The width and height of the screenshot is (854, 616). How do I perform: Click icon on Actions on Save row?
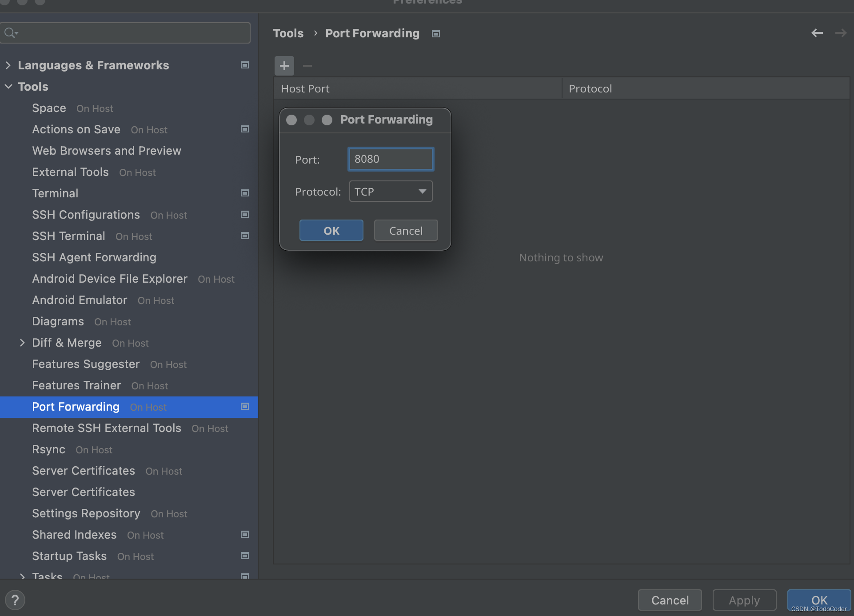pos(244,129)
